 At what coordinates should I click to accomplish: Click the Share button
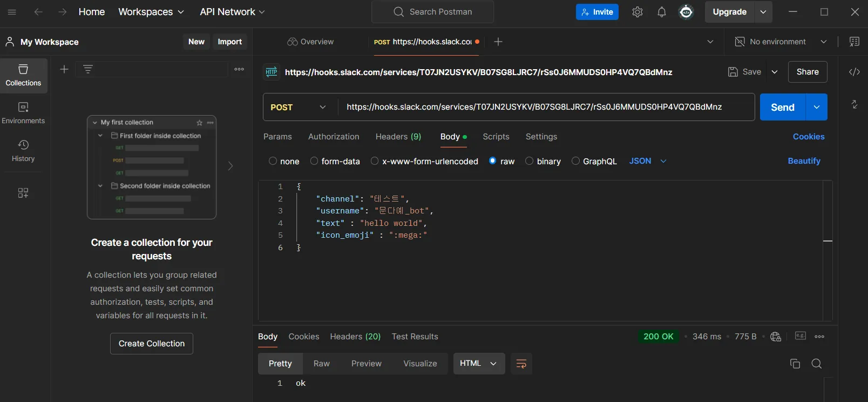click(808, 72)
